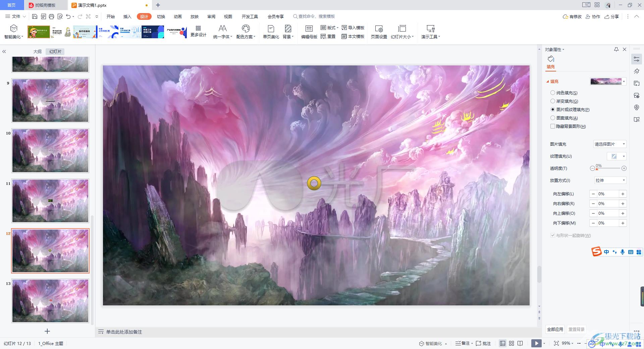
Task: Click the 透明度 transparency slider track
Action: (608, 168)
